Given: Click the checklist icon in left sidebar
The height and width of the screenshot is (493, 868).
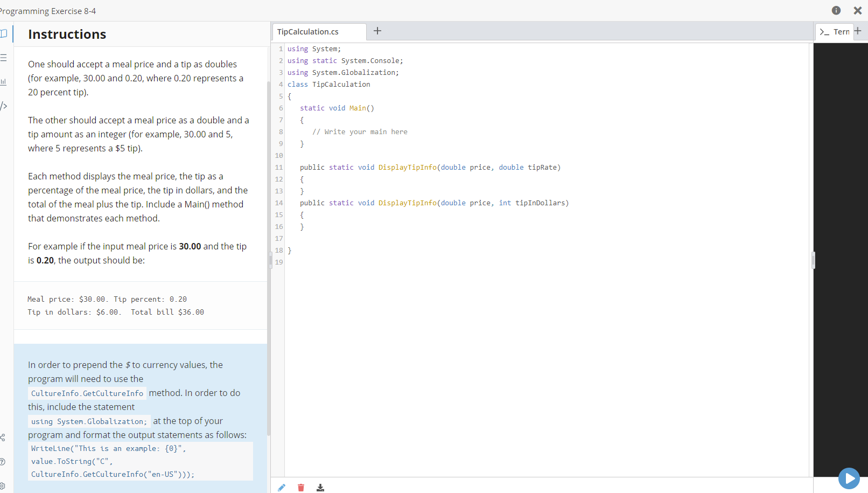Looking at the screenshot, I should point(4,58).
